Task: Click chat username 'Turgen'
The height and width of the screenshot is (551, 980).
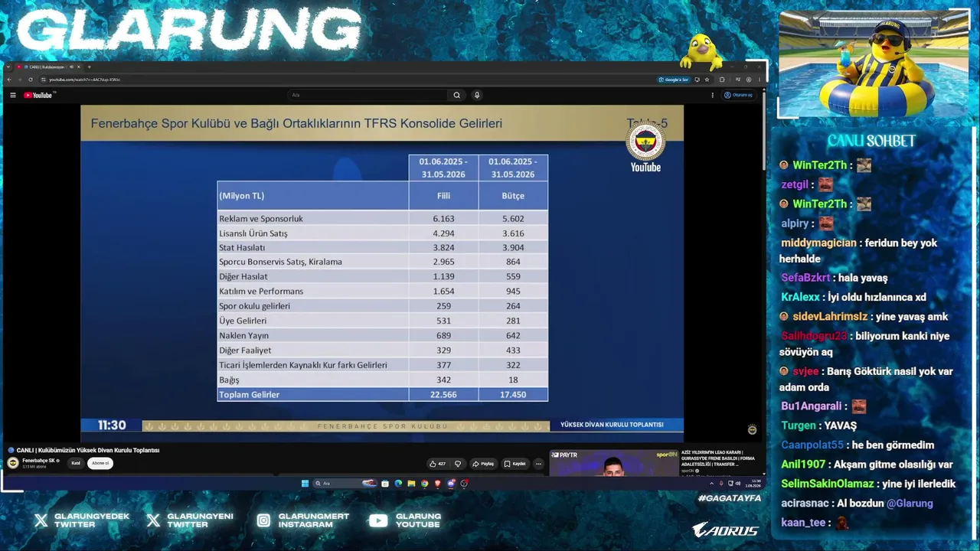Action: pyautogui.click(x=799, y=425)
